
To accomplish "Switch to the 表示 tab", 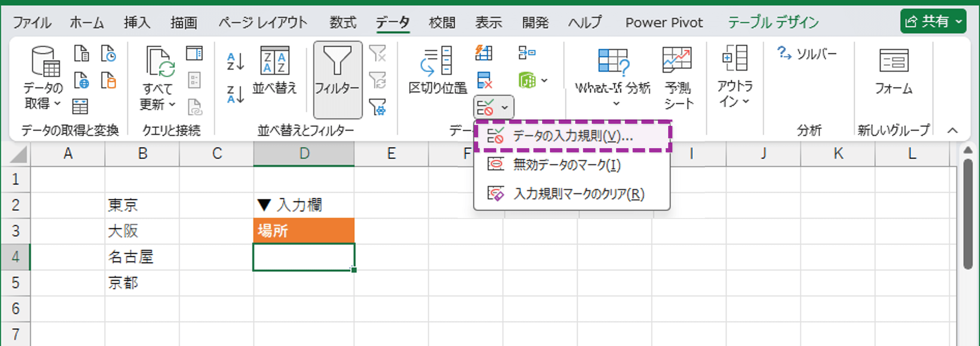I will click(x=488, y=23).
